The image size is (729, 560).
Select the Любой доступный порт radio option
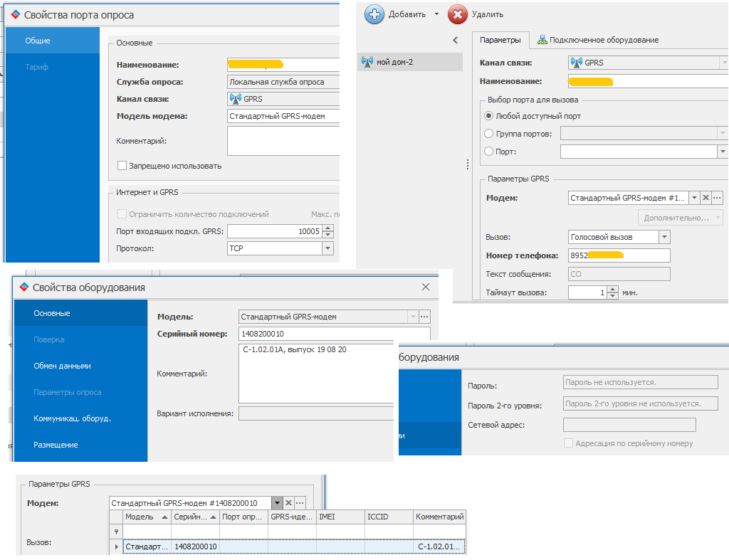click(x=488, y=116)
